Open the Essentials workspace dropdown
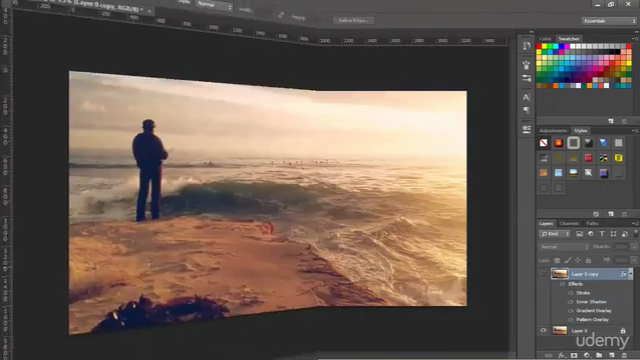Image resolution: width=640 pixels, height=360 pixels. 609,21
